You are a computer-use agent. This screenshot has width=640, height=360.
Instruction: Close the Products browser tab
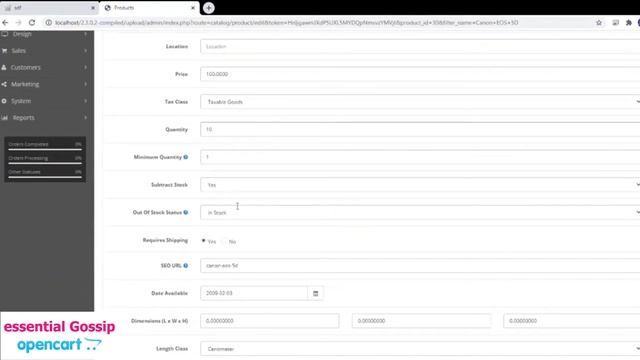tap(193, 8)
